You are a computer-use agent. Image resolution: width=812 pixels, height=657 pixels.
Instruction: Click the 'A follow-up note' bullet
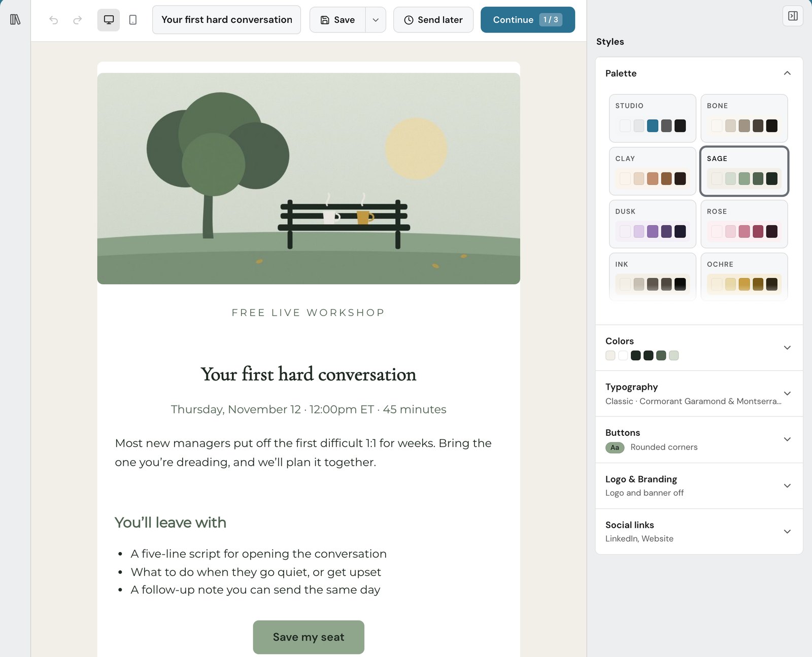[x=255, y=590]
